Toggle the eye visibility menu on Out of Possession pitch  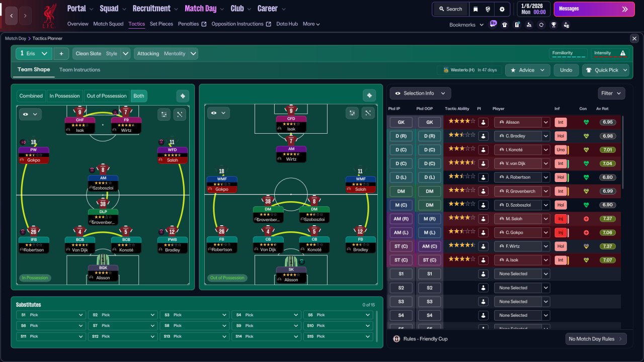[x=217, y=113]
